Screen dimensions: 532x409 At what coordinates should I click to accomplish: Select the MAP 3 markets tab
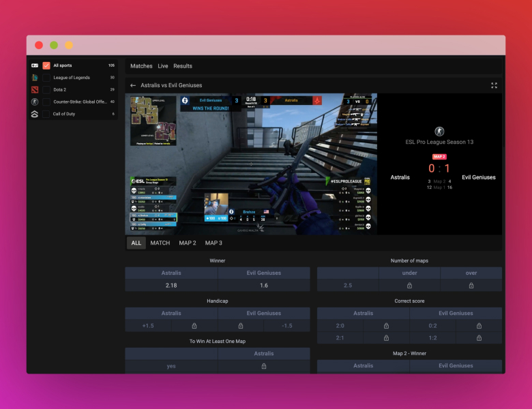(x=213, y=243)
